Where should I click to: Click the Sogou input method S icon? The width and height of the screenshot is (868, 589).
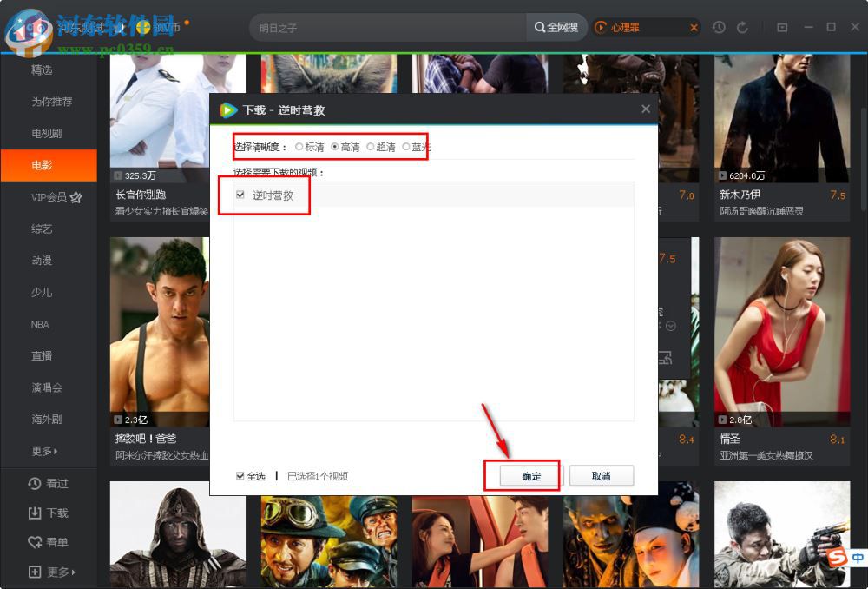(x=837, y=557)
